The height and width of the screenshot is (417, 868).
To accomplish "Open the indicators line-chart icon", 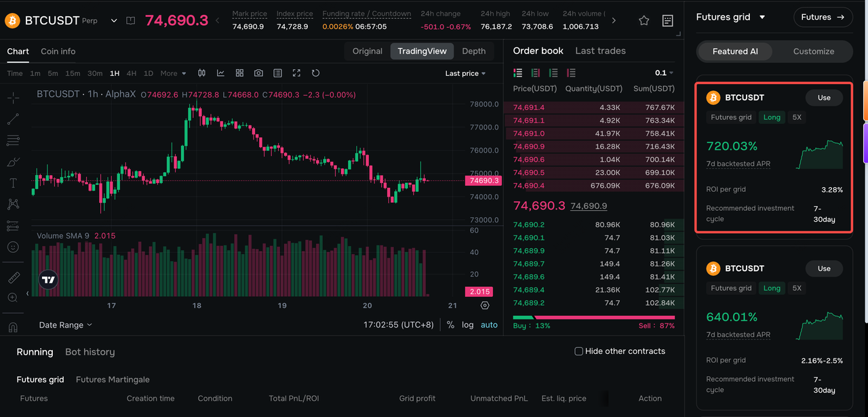I will pyautogui.click(x=220, y=73).
